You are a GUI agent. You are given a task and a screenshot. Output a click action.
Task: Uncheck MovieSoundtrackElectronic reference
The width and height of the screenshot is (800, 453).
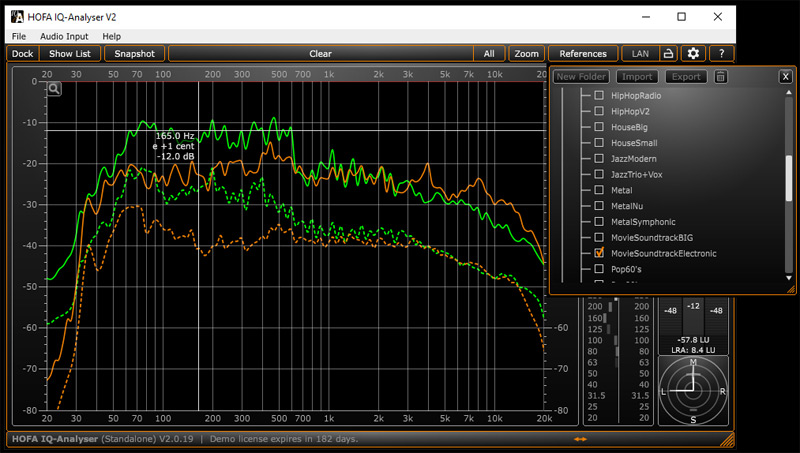pos(600,254)
